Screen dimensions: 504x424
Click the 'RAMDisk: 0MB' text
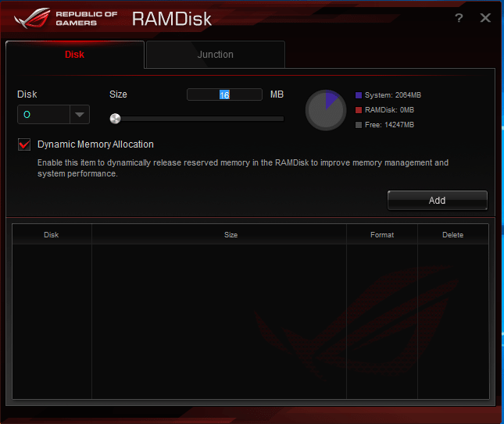(389, 110)
